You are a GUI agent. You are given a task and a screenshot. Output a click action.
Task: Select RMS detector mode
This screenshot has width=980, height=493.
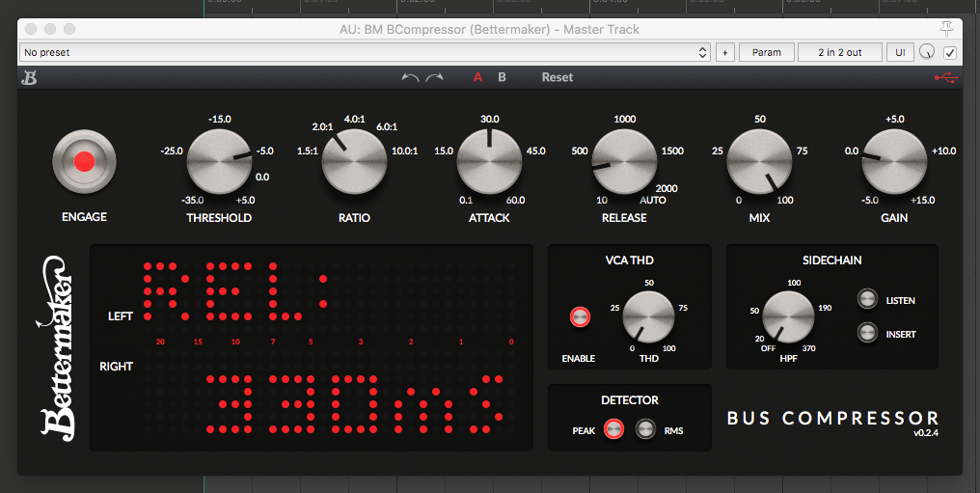tap(644, 430)
